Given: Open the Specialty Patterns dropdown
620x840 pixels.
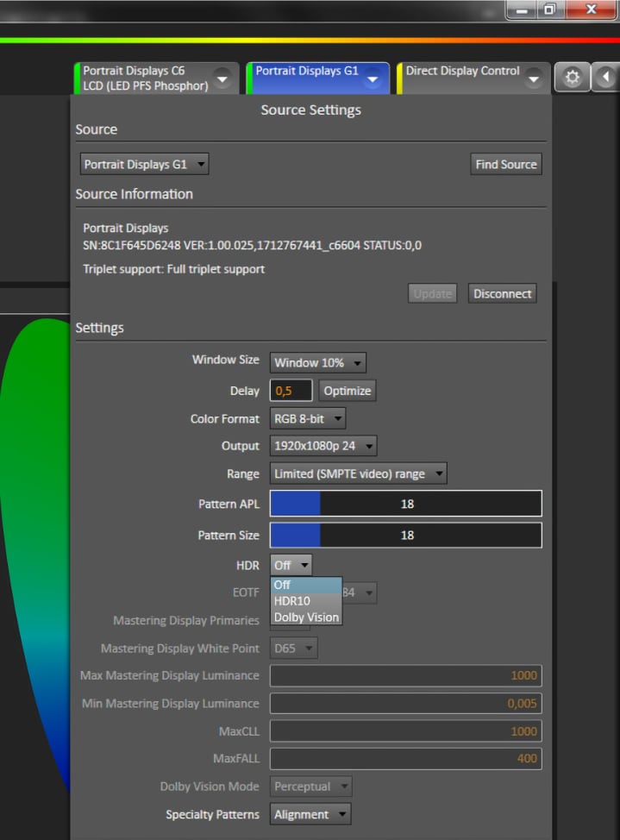Looking at the screenshot, I should (310, 814).
